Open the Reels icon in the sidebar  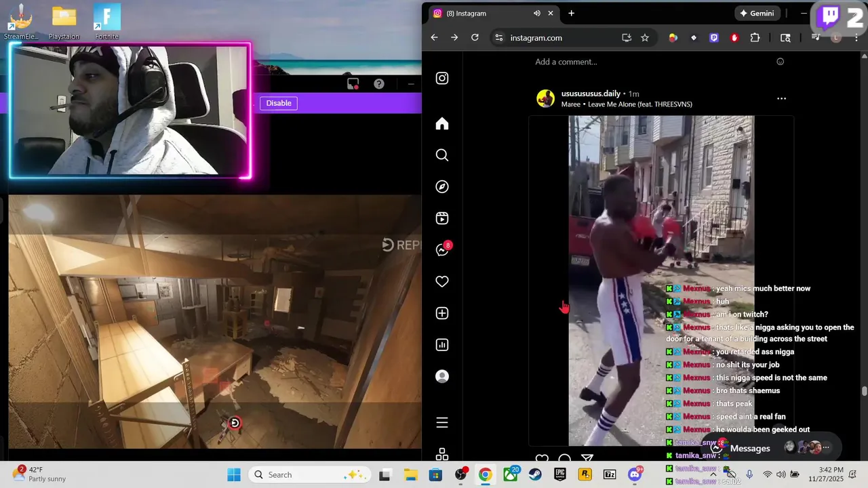click(442, 218)
